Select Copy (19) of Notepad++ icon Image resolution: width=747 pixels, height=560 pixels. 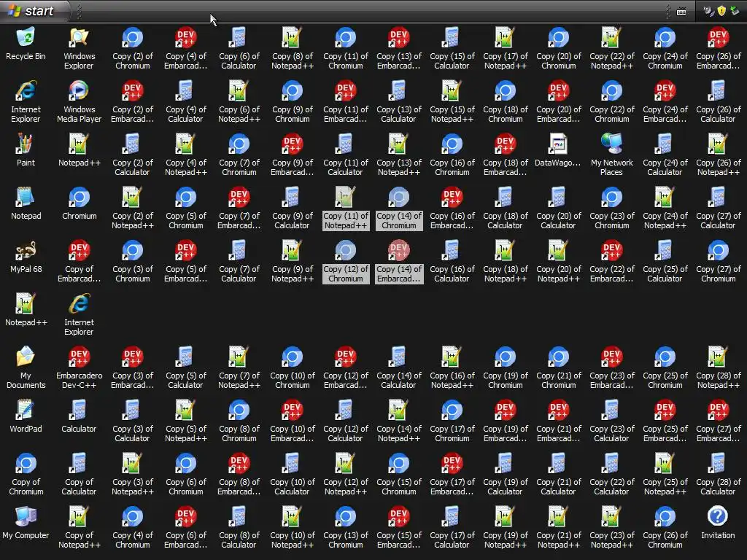point(505,528)
